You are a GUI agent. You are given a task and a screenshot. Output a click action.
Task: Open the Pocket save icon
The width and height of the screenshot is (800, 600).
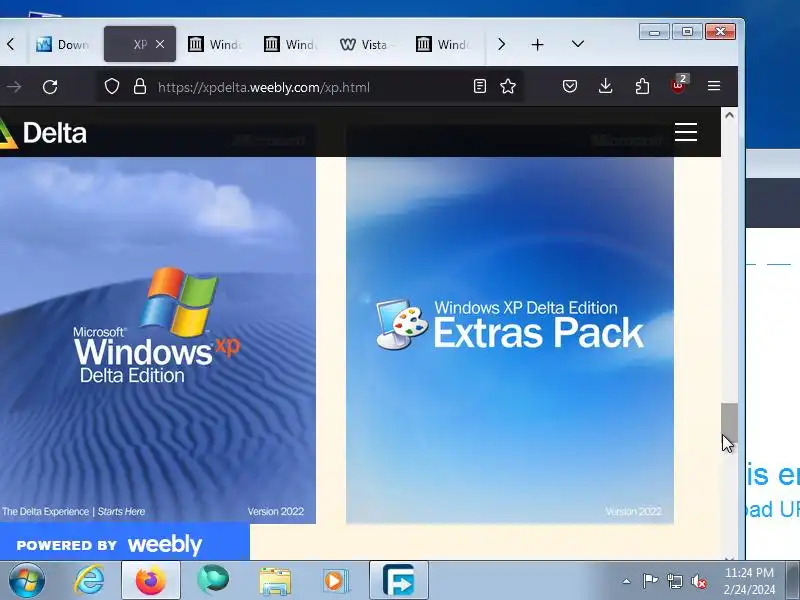[x=570, y=86]
